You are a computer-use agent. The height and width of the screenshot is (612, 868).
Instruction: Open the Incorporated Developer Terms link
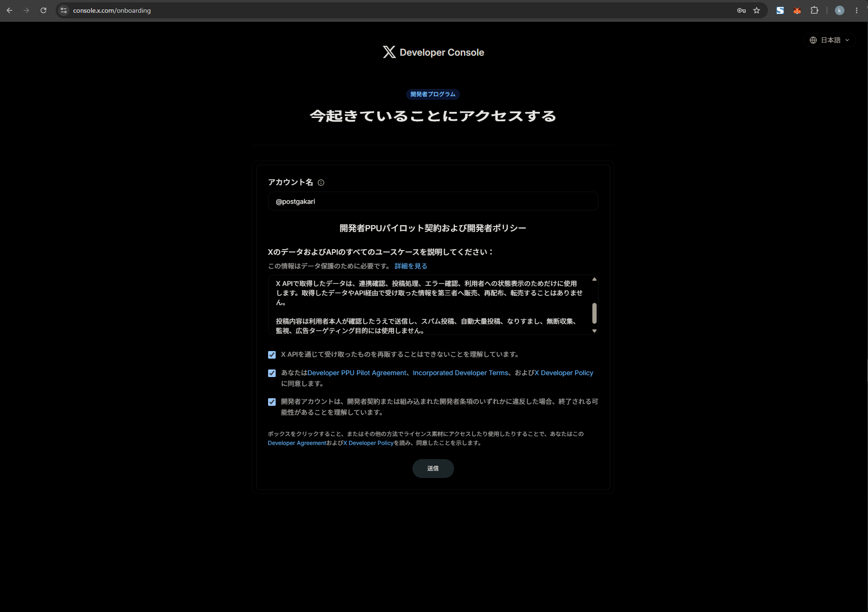point(460,373)
